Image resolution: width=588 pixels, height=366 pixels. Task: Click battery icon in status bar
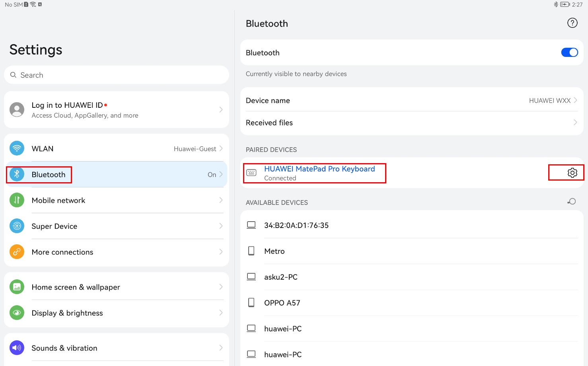[565, 4]
